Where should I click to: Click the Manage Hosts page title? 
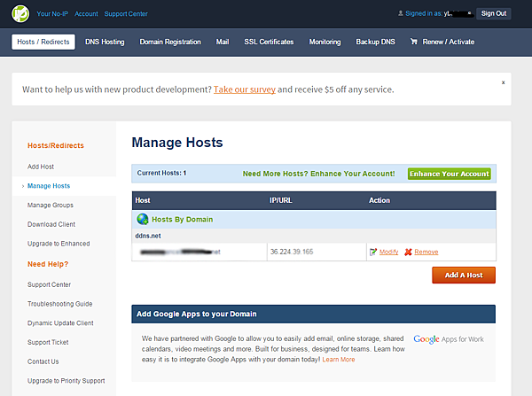click(x=177, y=143)
